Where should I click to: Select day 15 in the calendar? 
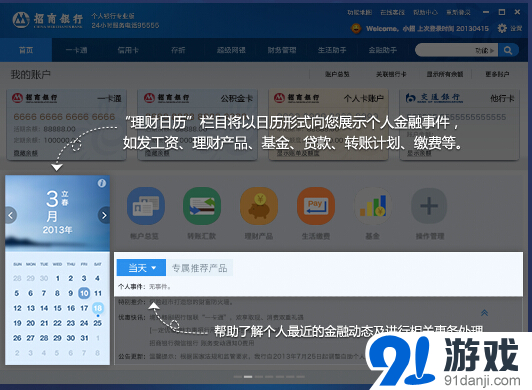[57, 308]
